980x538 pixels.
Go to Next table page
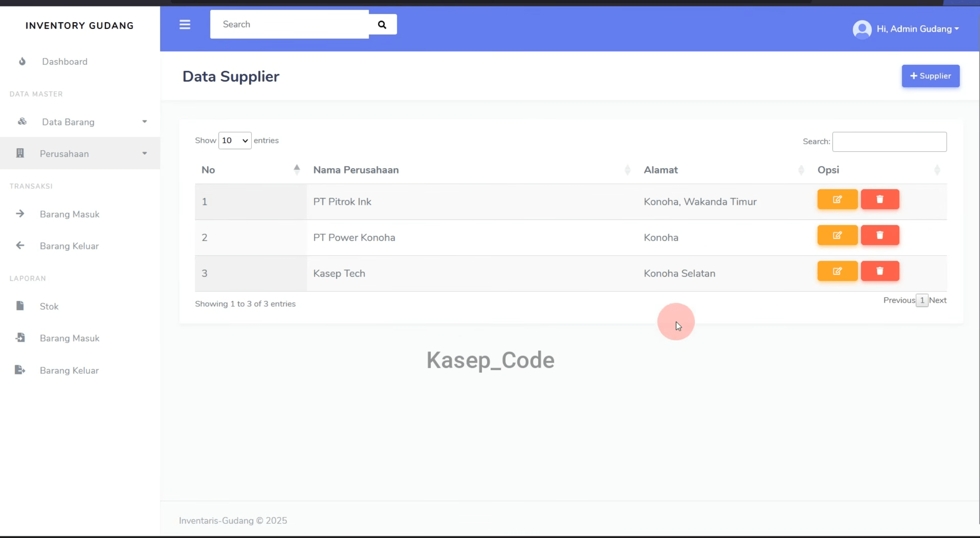(938, 300)
